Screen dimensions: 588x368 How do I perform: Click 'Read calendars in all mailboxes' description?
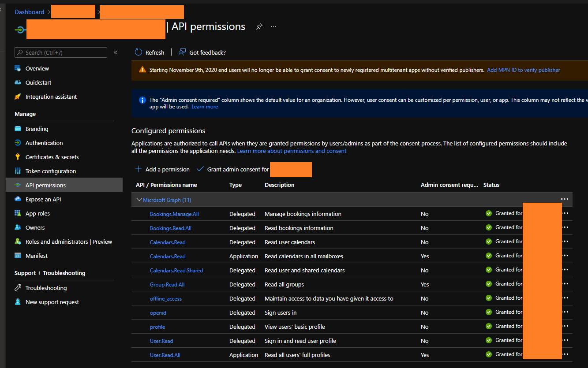tap(304, 256)
